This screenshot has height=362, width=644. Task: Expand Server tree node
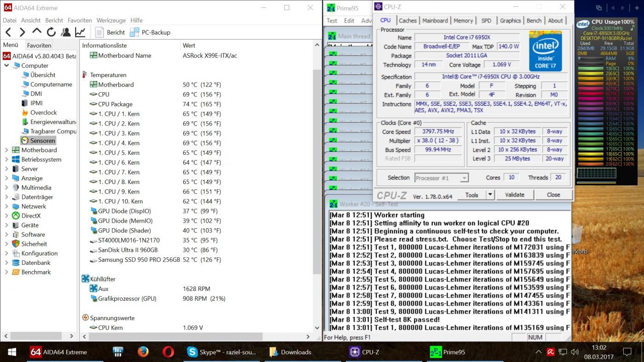point(6,169)
